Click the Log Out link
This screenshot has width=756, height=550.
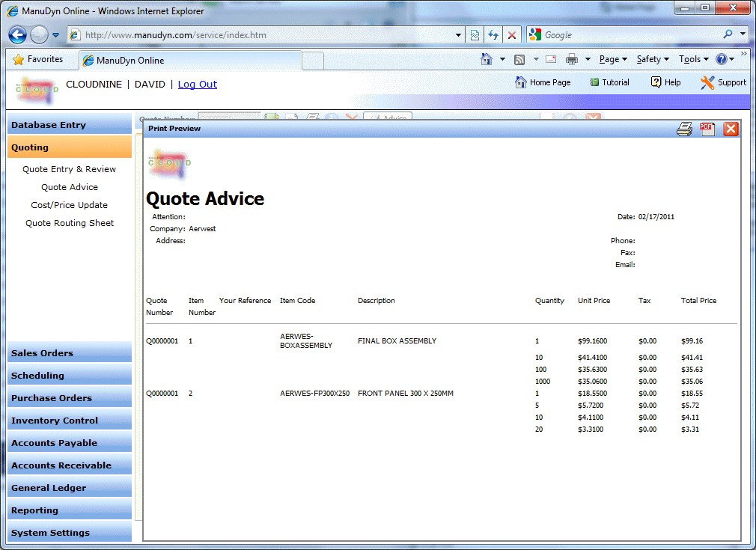[x=198, y=85]
